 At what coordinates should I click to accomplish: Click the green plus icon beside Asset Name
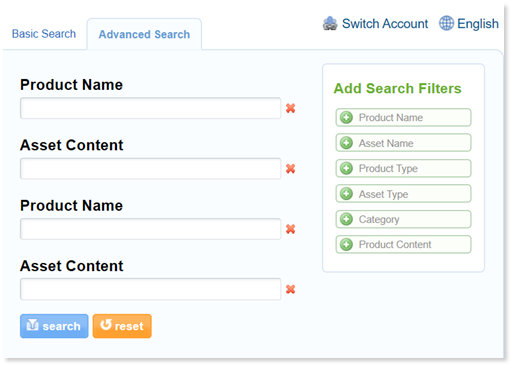tap(346, 143)
